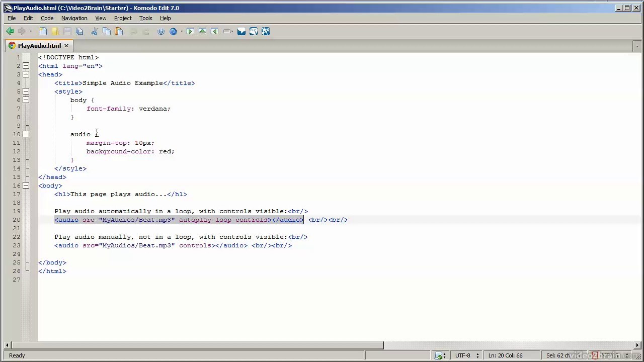
Task: Collapse the audio CSS rule fold line 10
Action: (x=26, y=134)
